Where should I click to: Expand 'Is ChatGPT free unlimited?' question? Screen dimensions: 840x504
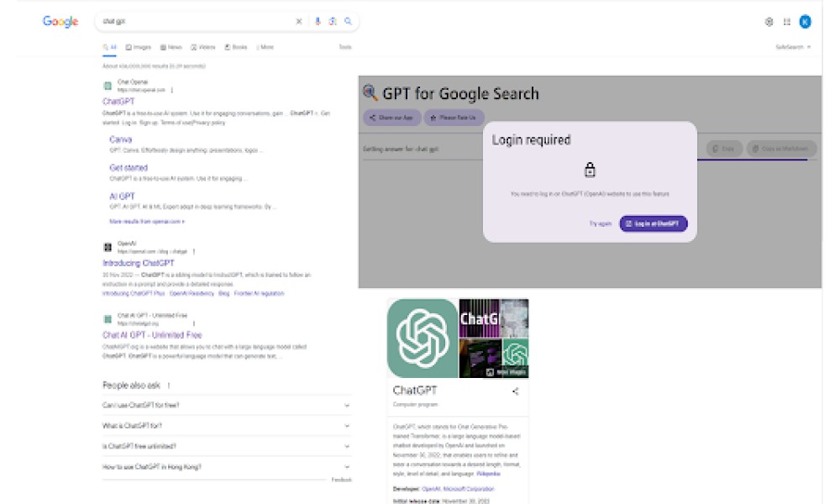pos(226,446)
